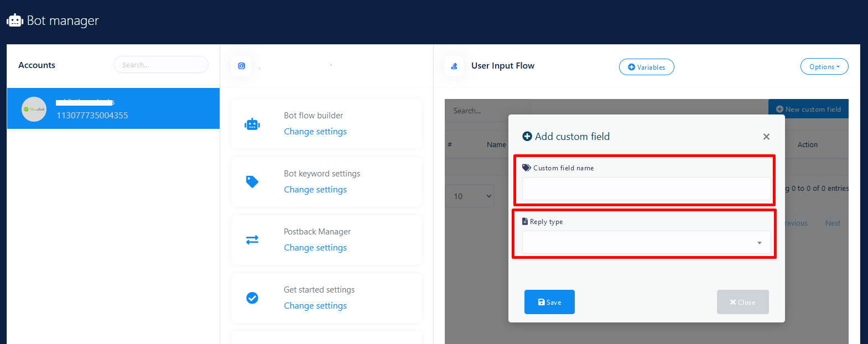This screenshot has width=868, height=344.
Task: Open the Variables button
Action: (x=646, y=67)
